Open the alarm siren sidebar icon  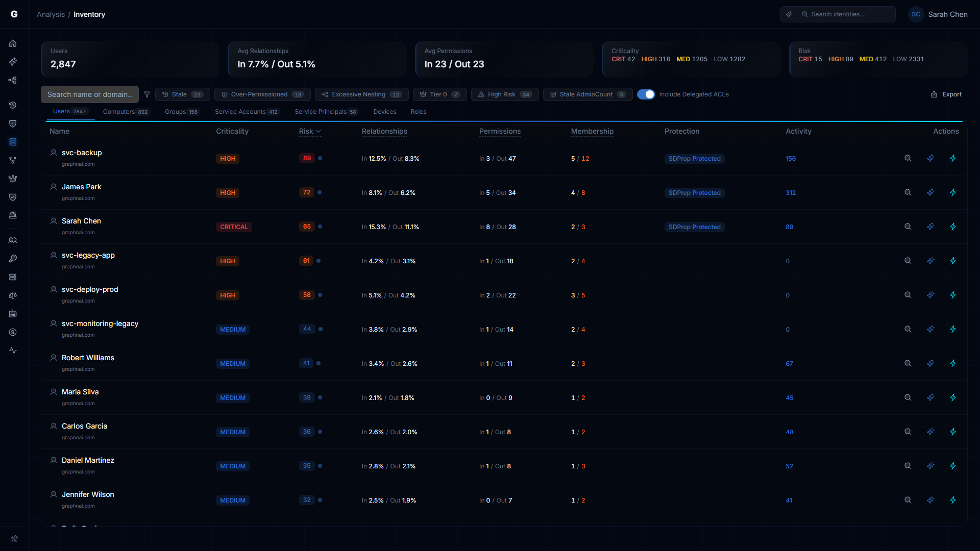click(x=13, y=215)
